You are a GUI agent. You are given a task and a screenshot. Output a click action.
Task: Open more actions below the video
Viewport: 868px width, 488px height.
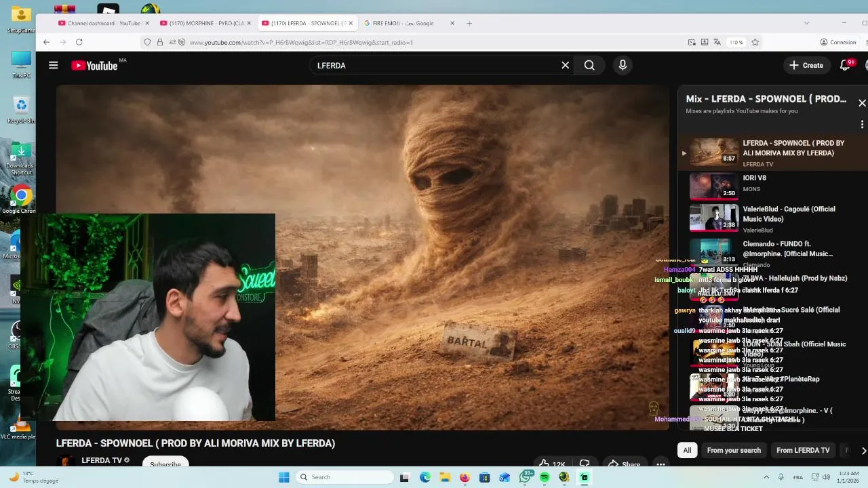[x=660, y=464]
